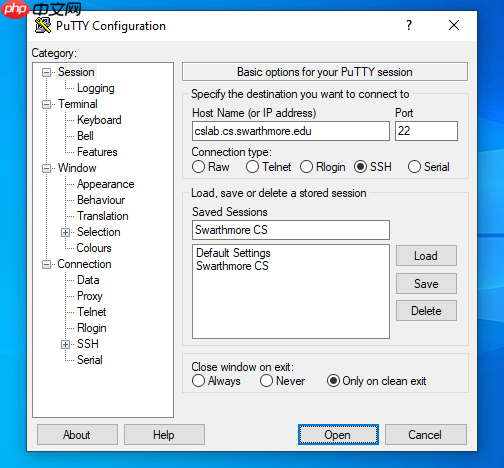Viewport: 504px width, 468px height.
Task: Click the Port number field
Action: click(x=426, y=131)
